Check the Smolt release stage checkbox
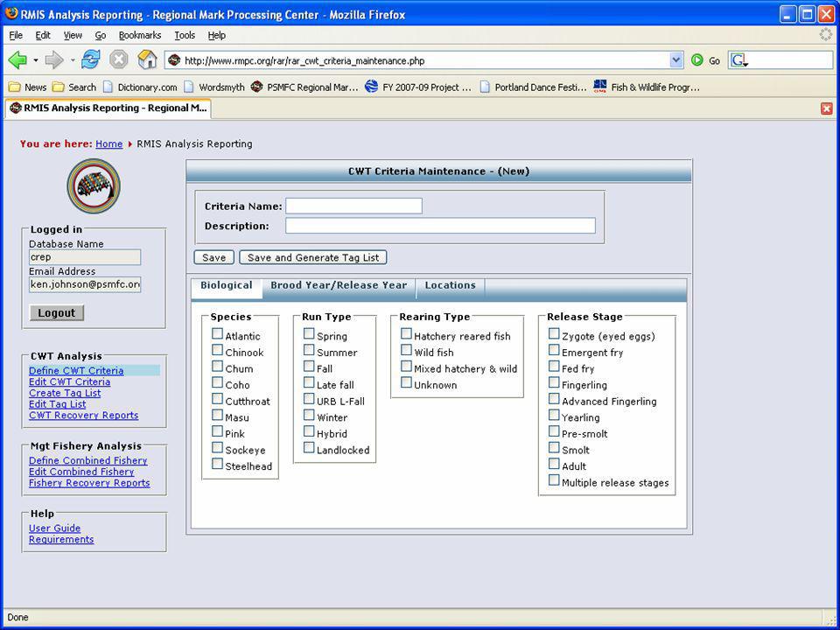This screenshot has height=630, width=840. pyautogui.click(x=554, y=448)
